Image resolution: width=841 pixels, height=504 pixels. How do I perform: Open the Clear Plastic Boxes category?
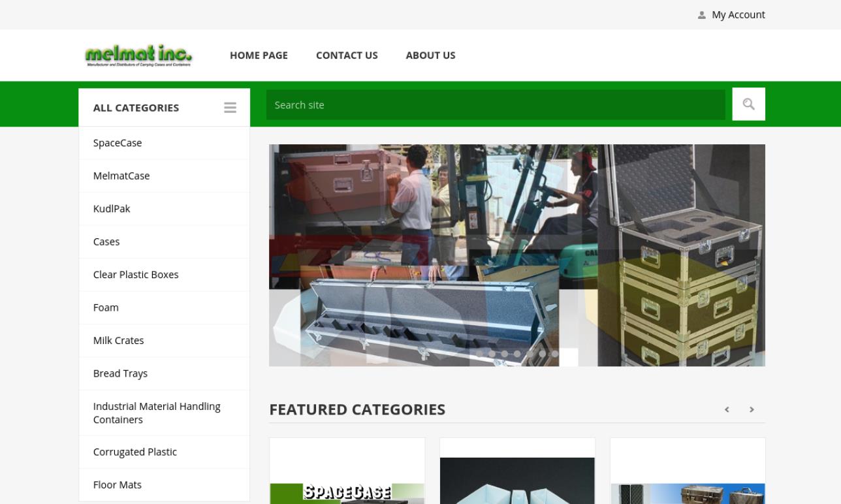(136, 275)
